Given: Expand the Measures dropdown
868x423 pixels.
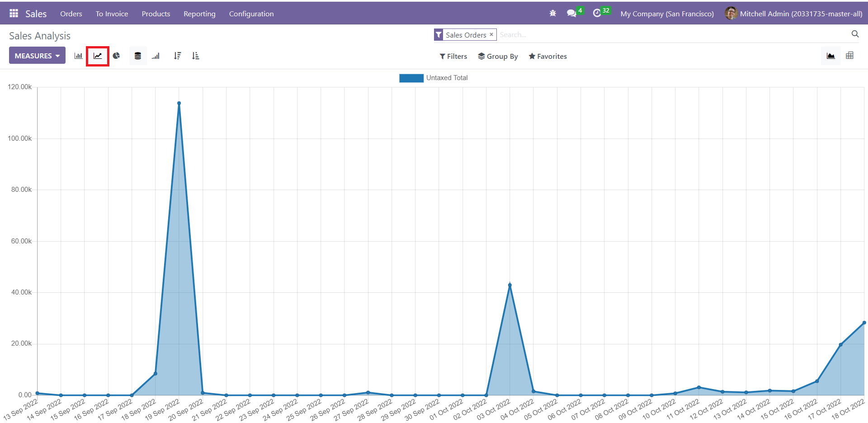Looking at the screenshot, I should click(x=37, y=56).
